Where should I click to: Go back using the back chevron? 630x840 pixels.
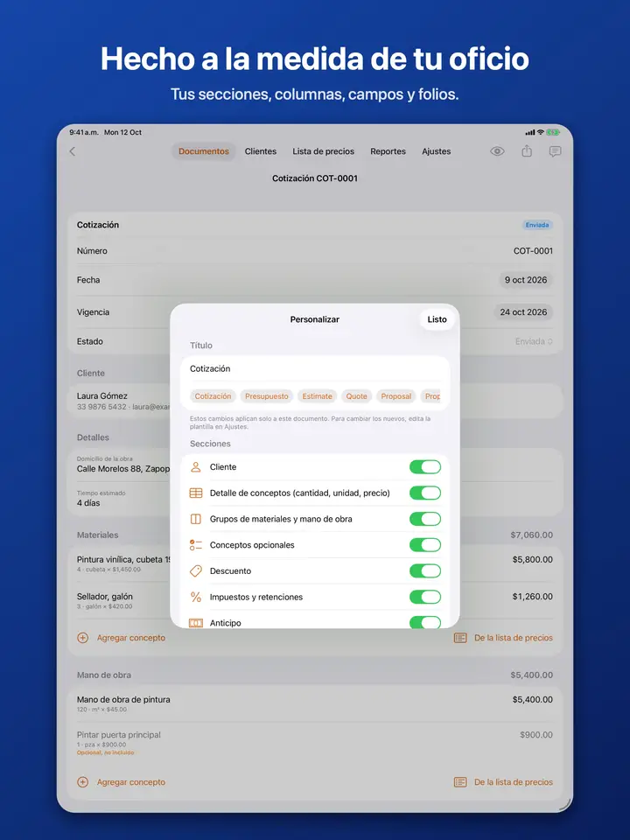pos(73,151)
